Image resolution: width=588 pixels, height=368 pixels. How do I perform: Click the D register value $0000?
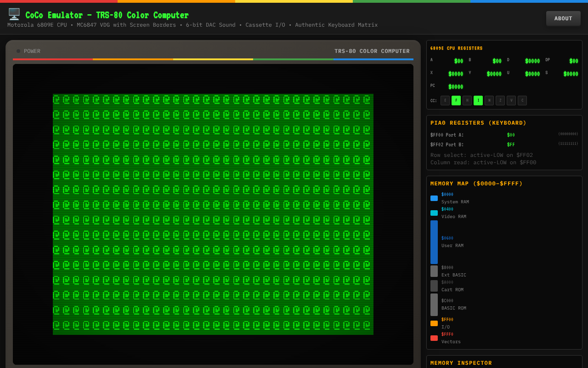coord(532,61)
